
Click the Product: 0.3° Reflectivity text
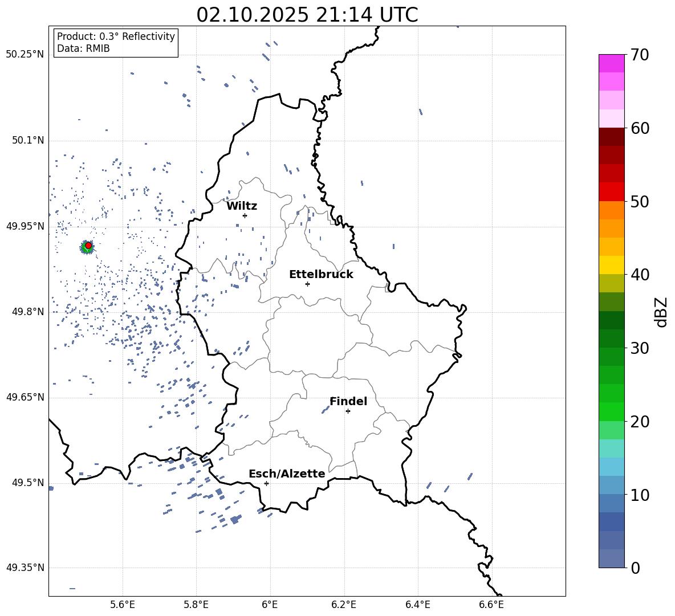pyautogui.click(x=116, y=36)
